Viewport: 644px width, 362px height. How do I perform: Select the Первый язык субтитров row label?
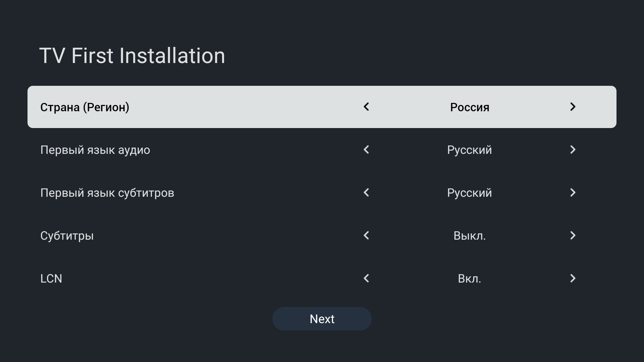[107, 193]
